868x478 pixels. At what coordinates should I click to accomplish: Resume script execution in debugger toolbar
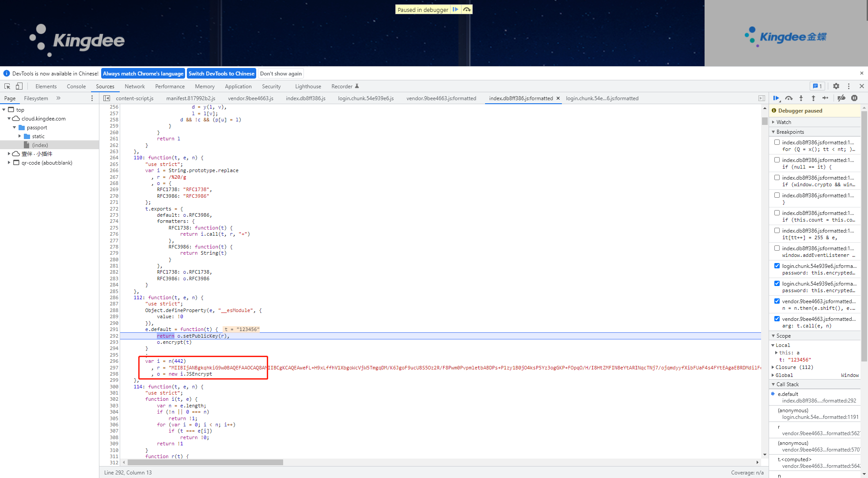776,98
